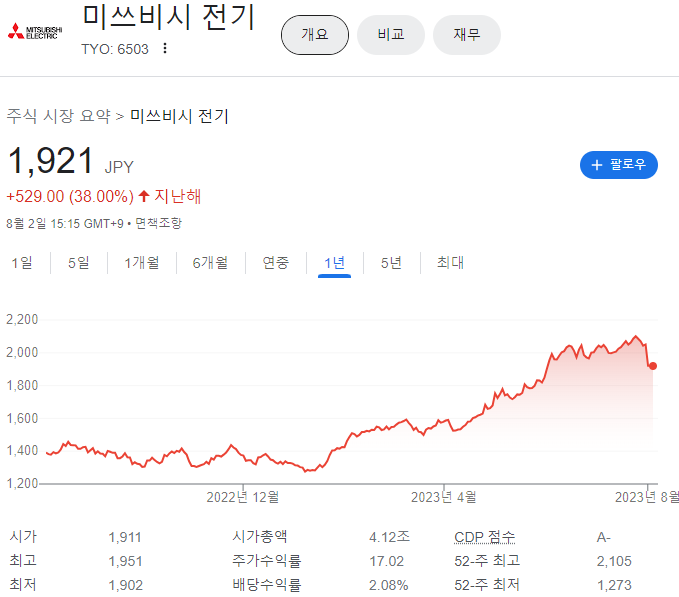Click the 주가수익률 value 17.02

[386, 561]
